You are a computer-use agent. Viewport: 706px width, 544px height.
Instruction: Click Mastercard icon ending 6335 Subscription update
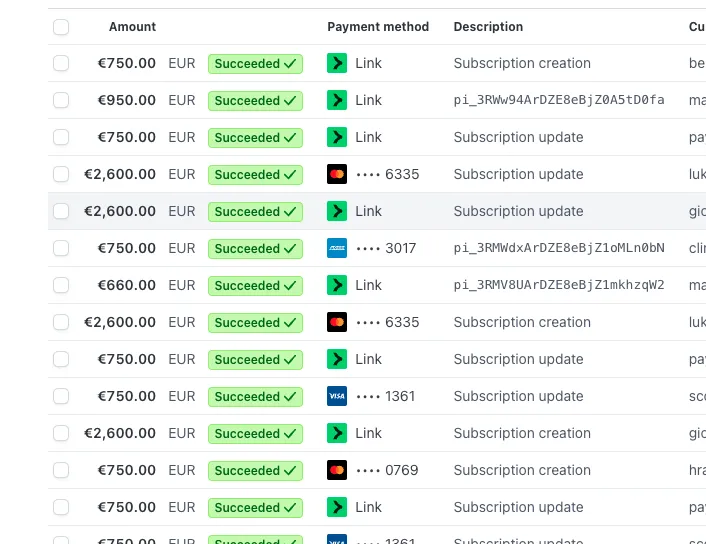click(337, 174)
